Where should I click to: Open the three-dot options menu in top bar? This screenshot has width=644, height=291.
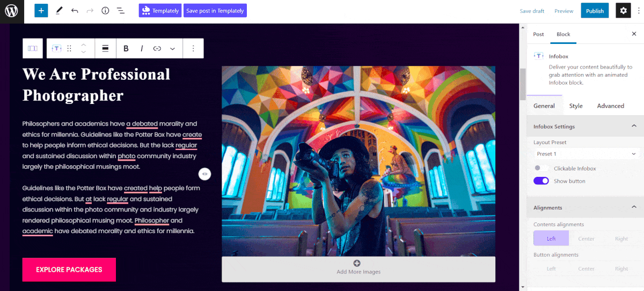tap(638, 11)
